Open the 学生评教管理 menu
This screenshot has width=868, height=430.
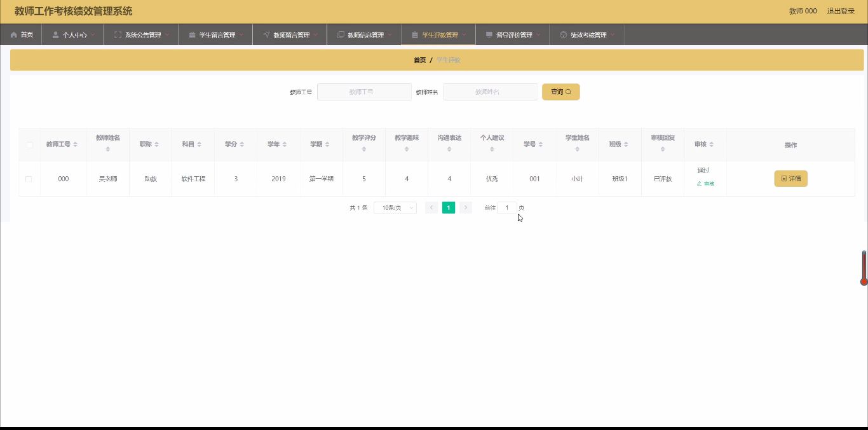point(438,35)
